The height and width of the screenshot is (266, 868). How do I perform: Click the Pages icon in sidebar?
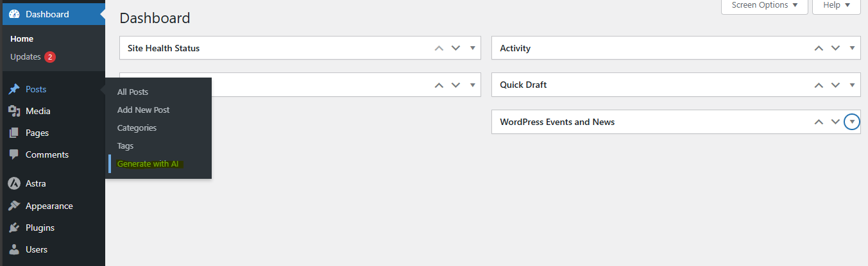pos(14,133)
